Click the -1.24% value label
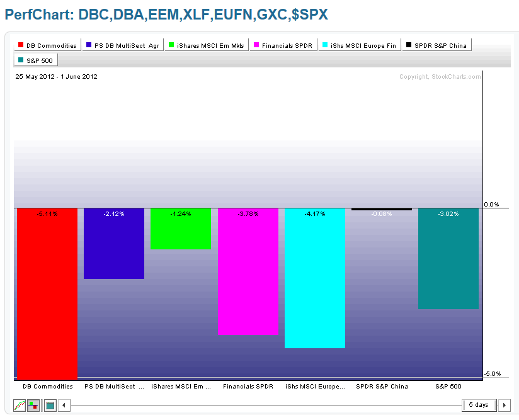 [181, 214]
